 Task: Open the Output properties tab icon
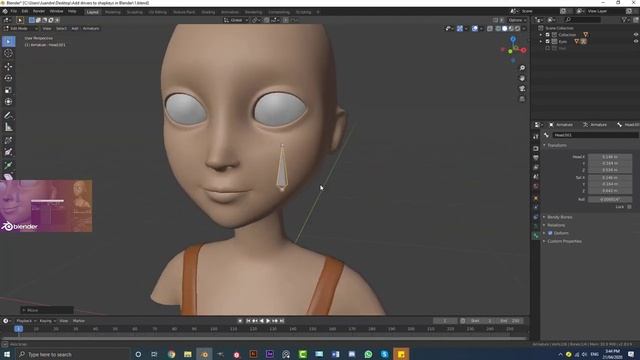click(x=536, y=158)
